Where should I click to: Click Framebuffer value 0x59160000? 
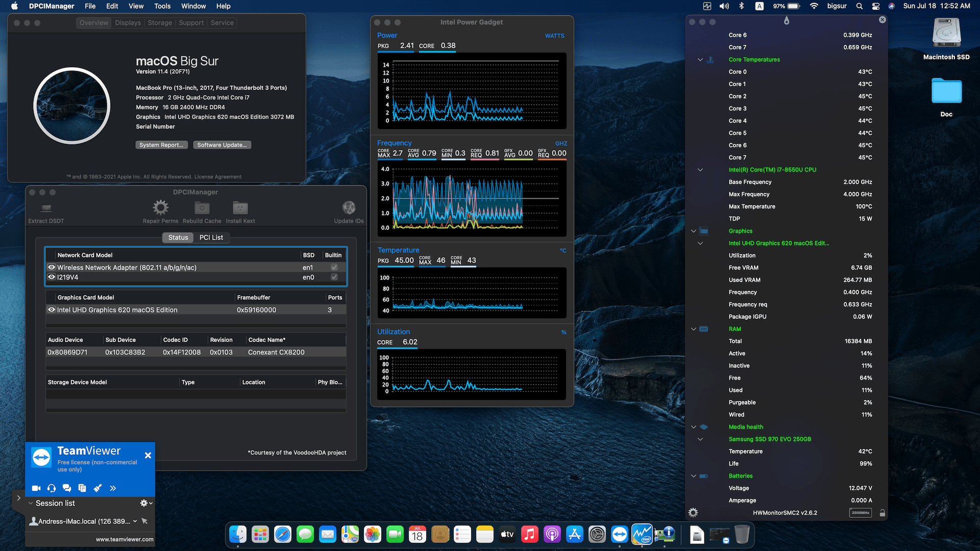256,310
